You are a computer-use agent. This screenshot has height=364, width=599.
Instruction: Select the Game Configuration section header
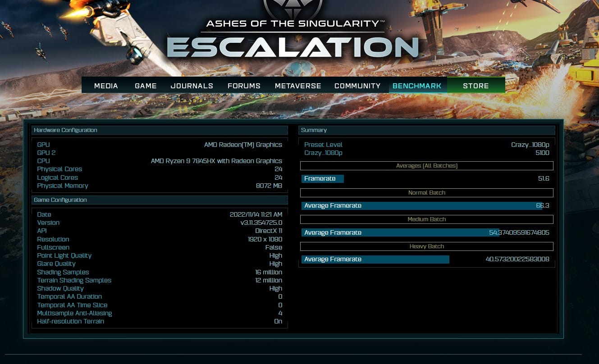point(160,200)
